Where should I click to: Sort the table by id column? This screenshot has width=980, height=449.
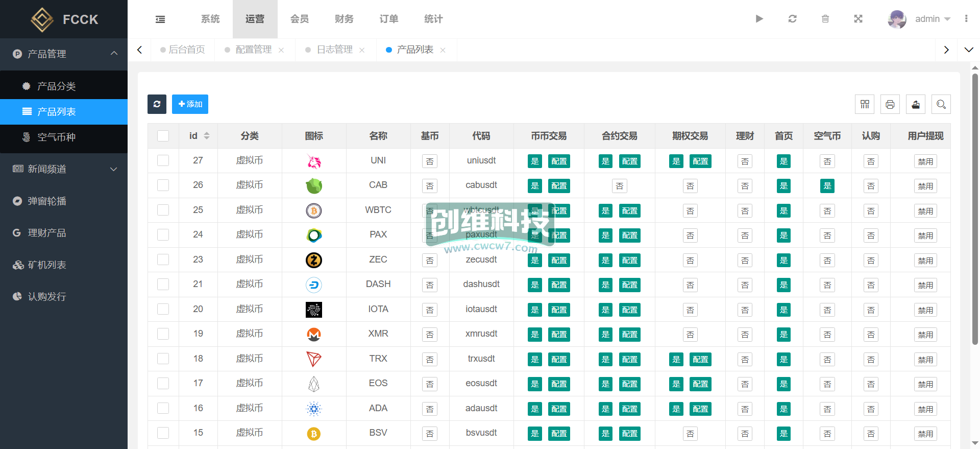pos(206,136)
